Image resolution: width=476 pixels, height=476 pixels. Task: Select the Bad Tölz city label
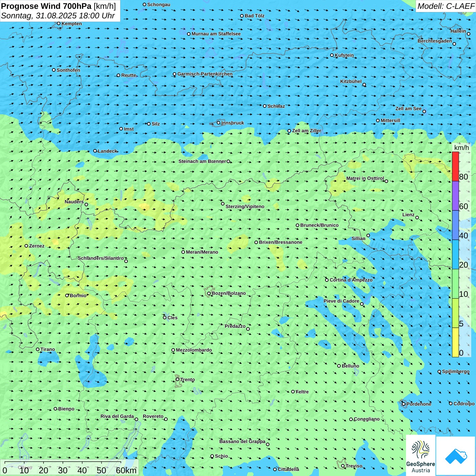[255, 16]
